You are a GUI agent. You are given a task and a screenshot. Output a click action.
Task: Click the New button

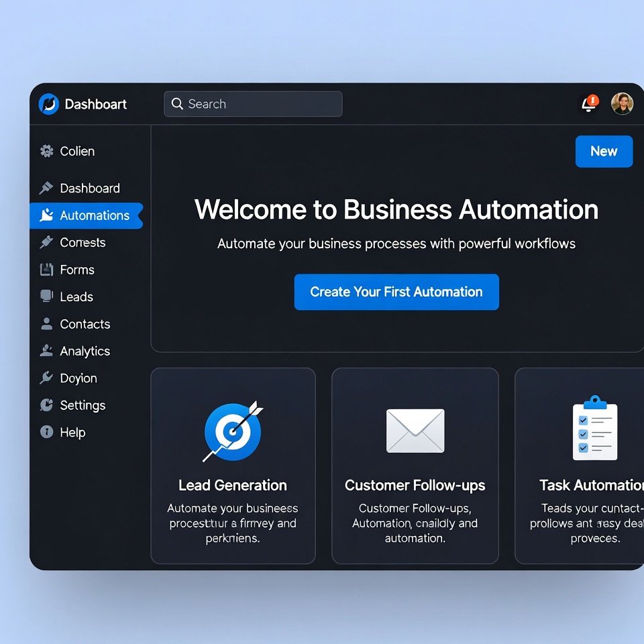[603, 151]
